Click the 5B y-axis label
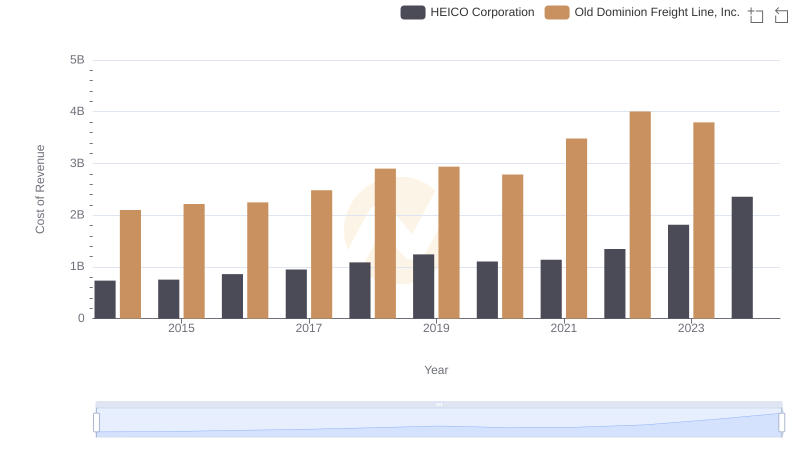800x461 pixels. click(x=77, y=60)
